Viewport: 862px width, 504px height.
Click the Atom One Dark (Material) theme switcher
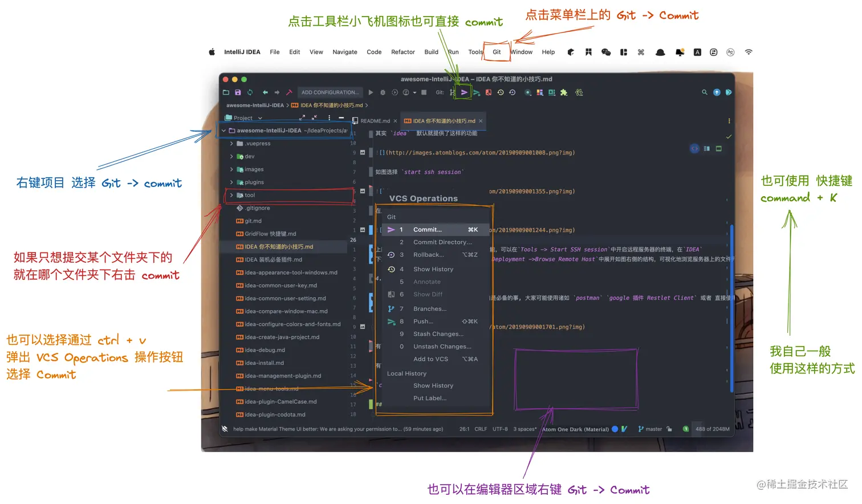pos(575,429)
